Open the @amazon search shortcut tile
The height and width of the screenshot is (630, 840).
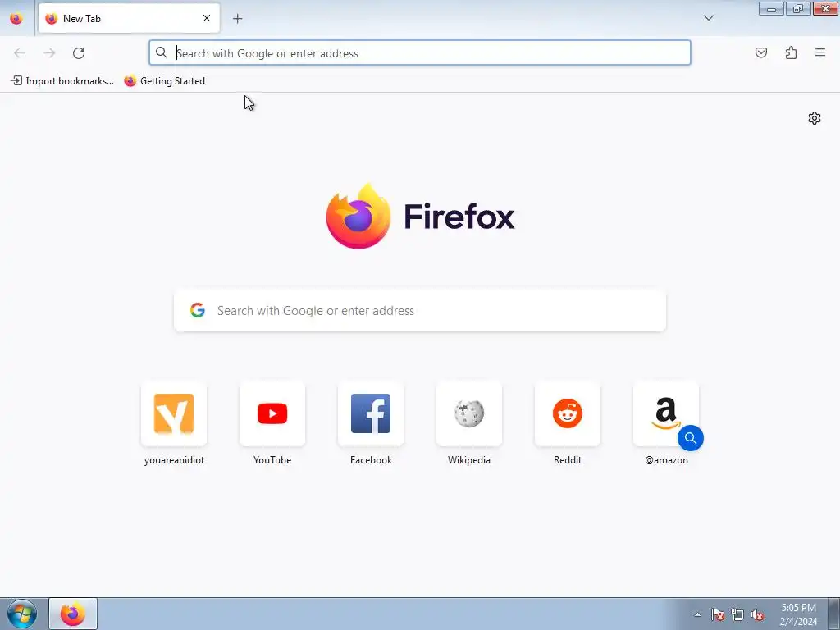(666, 413)
